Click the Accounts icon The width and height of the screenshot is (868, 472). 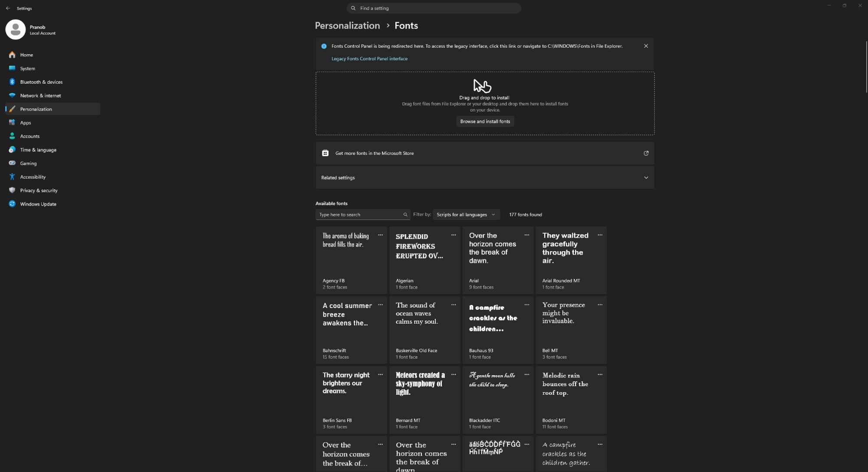tap(12, 136)
